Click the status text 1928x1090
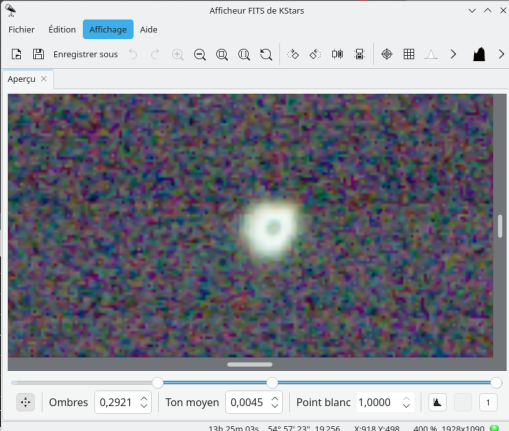The height and width of the screenshot is (431, 509). click(463, 428)
